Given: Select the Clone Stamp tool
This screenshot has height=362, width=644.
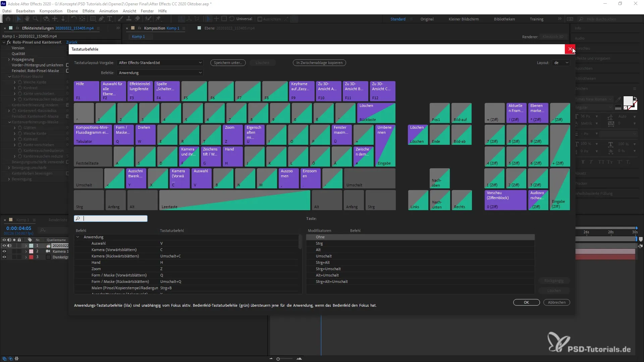Looking at the screenshot, I should coord(129,19).
